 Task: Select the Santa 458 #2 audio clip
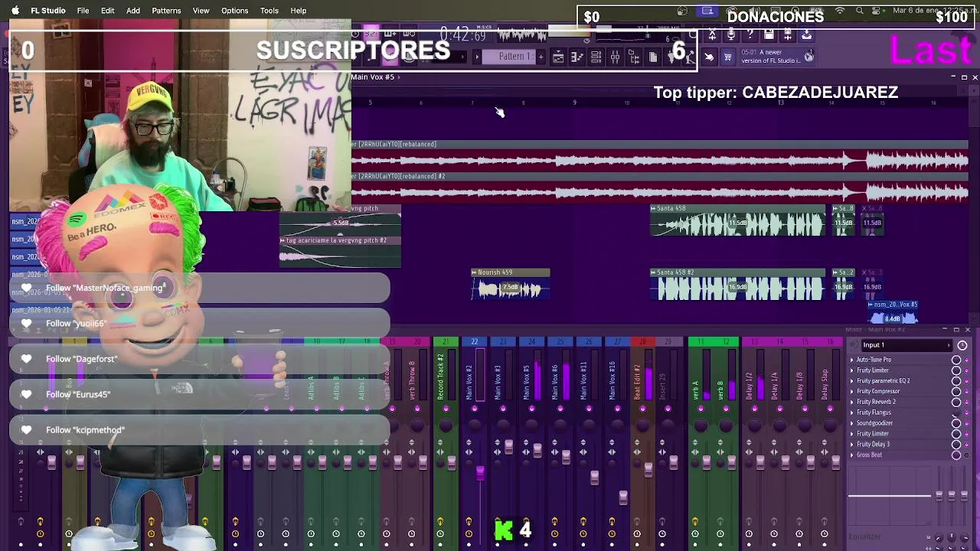(x=738, y=284)
